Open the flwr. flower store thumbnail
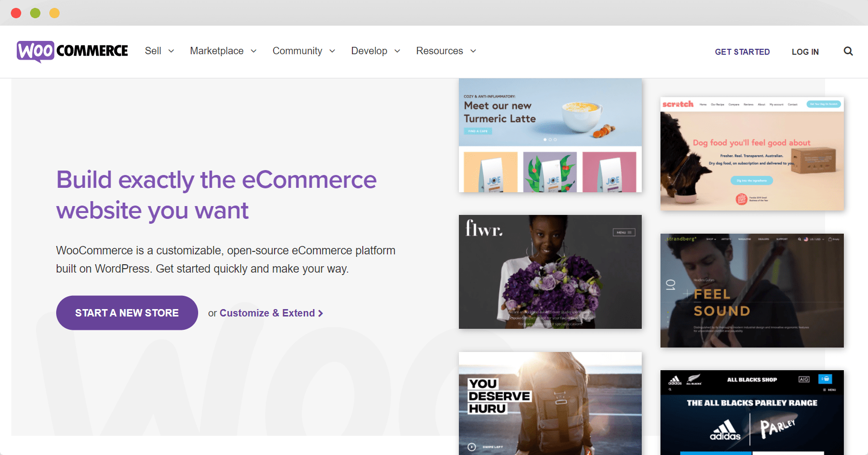Screen dimensions: 868x455 coord(550,272)
